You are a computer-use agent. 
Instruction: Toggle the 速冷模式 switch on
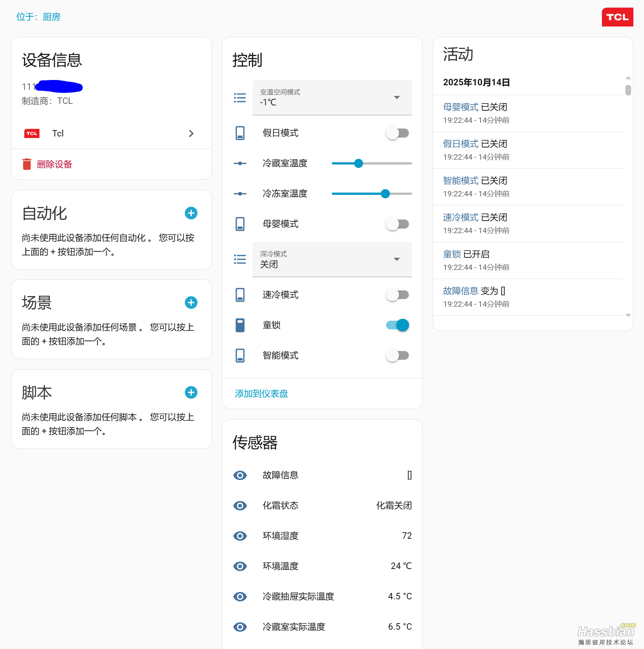397,295
